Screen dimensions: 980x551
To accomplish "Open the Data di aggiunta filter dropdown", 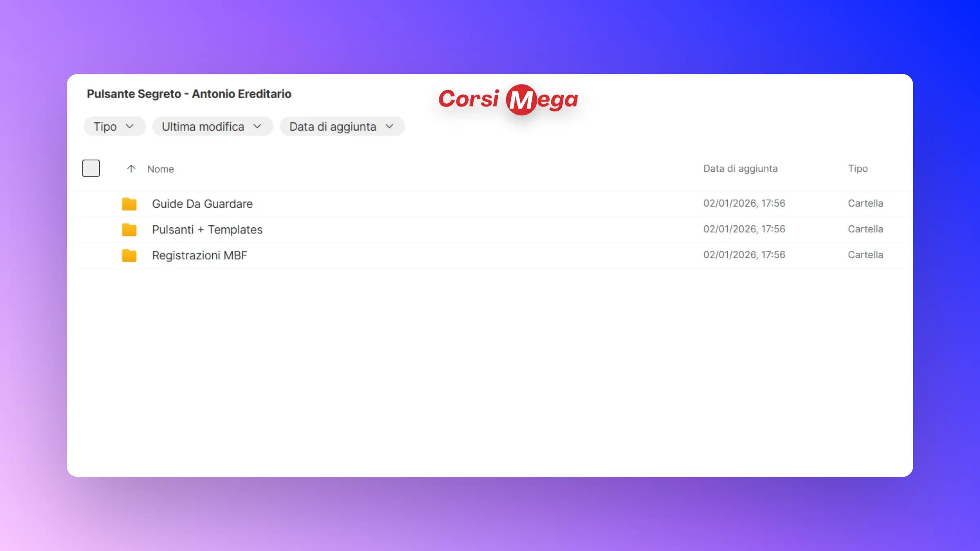I will [342, 127].
